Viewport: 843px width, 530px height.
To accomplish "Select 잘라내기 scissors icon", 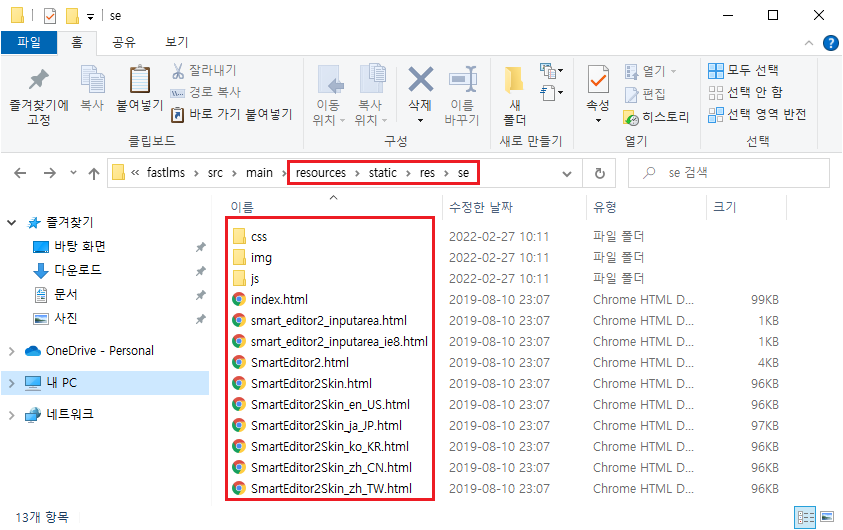I will coord(177,70).
